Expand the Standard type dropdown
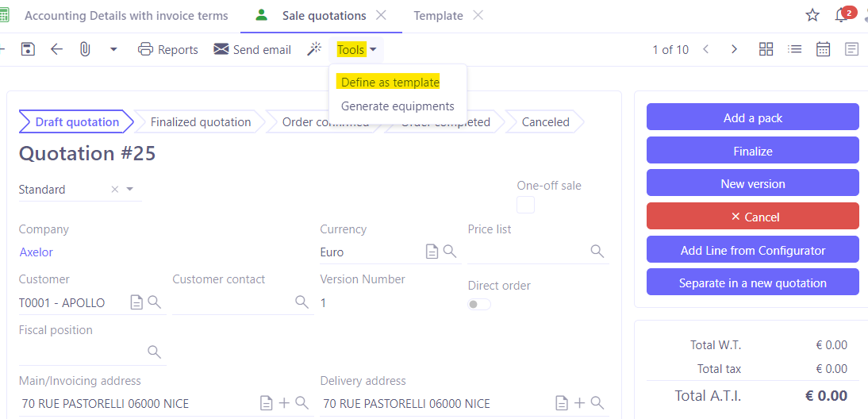 click(x=130, y=190)
